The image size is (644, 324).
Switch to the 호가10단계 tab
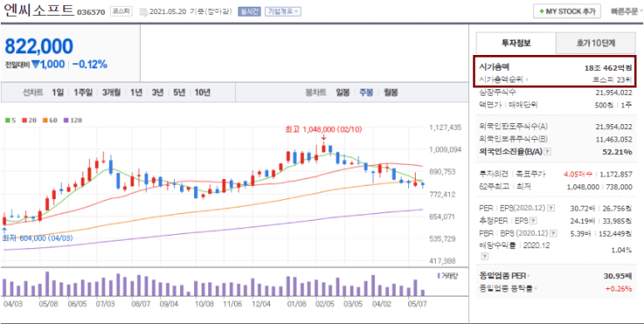coord(596,42)
